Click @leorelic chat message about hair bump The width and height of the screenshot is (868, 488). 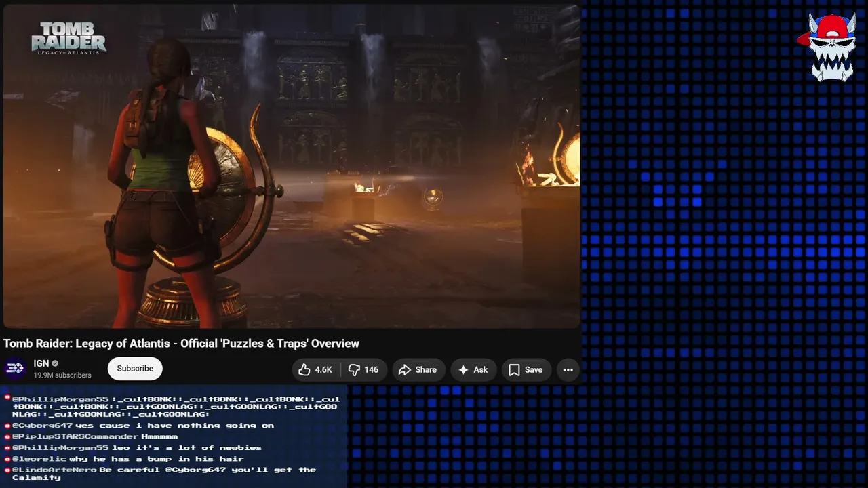coord(125,459)
